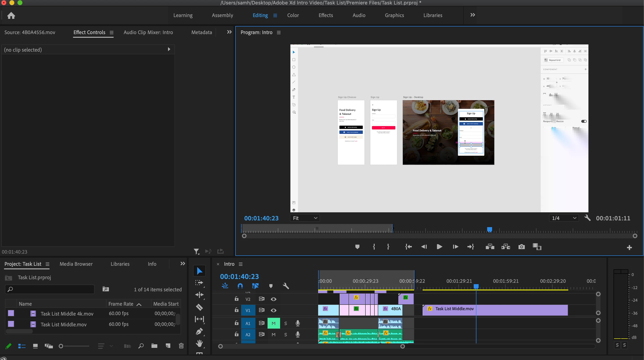
Task: Select Task List Middle 4k.mov item
Action: (x=67, y=314)
